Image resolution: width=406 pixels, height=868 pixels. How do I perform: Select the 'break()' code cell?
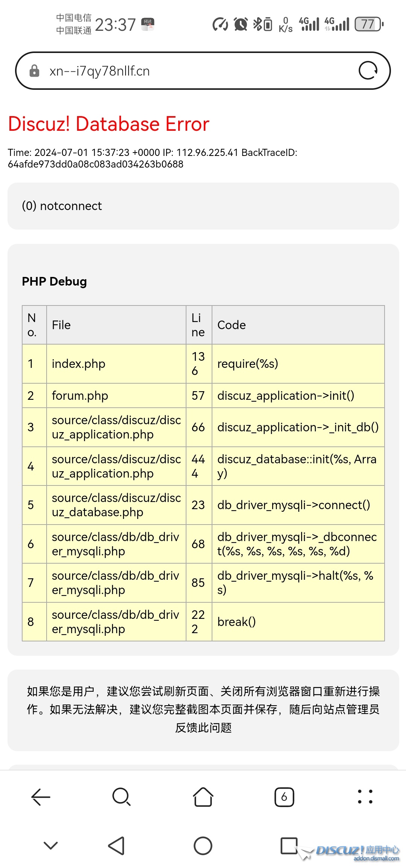[298, 622]
